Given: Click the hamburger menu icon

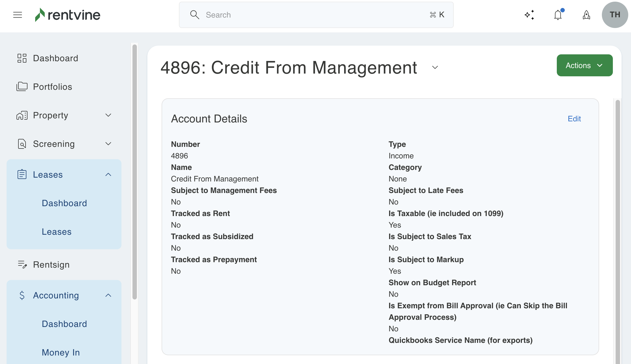Looking at the screenshot, I should click(x=18, y=15).
